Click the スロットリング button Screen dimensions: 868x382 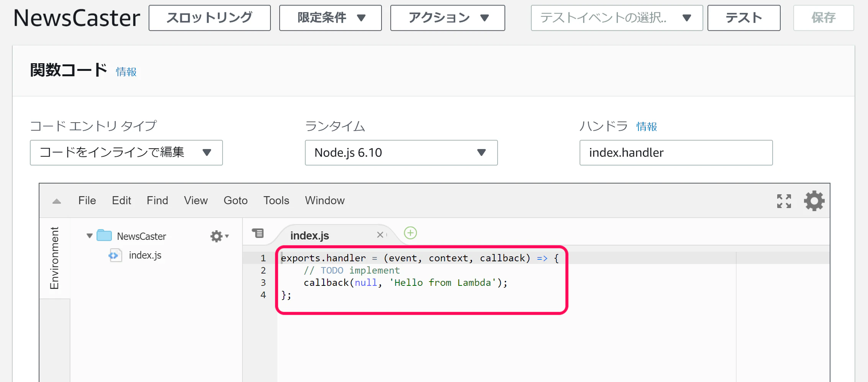pyautogui.click(x=210, y=18)
